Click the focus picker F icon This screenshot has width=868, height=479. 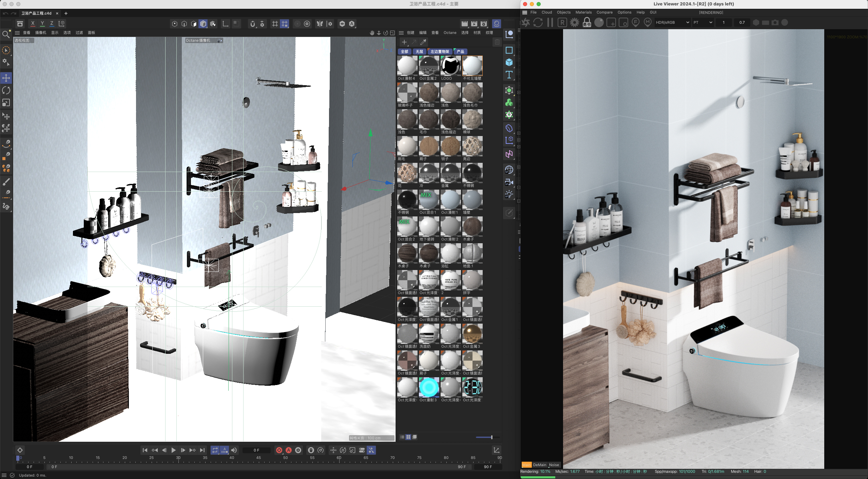pyautogui.click(x=636, y=22)
